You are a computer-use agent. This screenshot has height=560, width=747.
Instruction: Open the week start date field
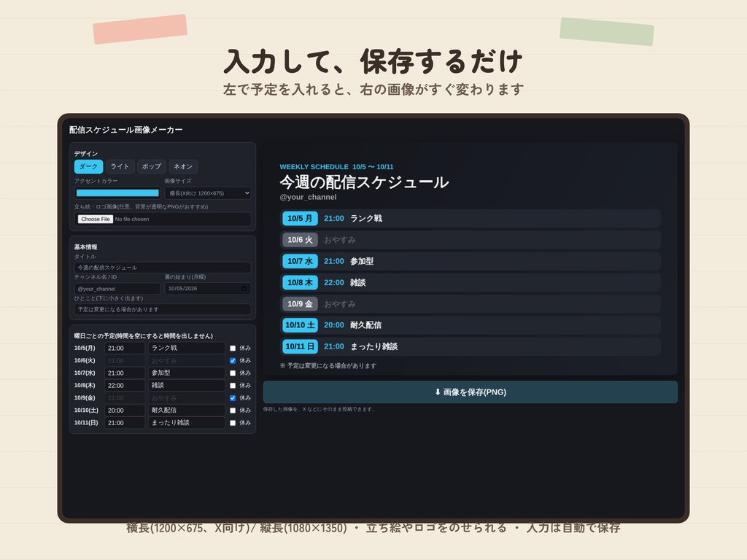tap(208, 289)
